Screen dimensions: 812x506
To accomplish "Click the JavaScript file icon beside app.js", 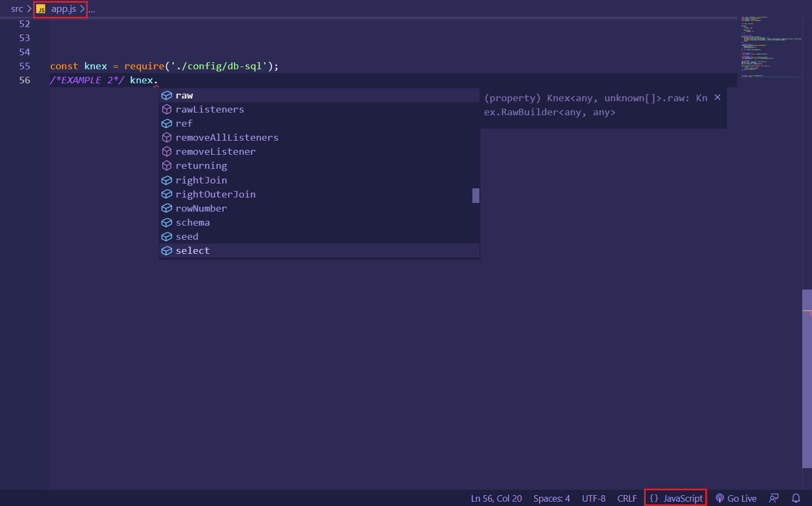I will (x=41, y=9).
